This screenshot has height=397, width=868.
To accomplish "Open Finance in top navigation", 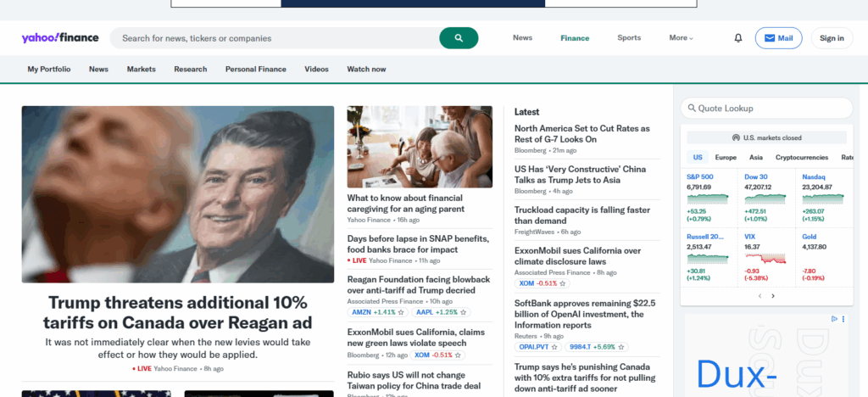I will tap(575, 38).
